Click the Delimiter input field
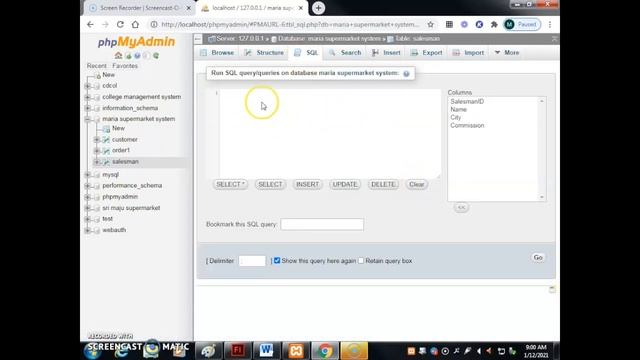The height and width of the screenshot is (360, 640). pyautogui.click(x=252, y=261)
